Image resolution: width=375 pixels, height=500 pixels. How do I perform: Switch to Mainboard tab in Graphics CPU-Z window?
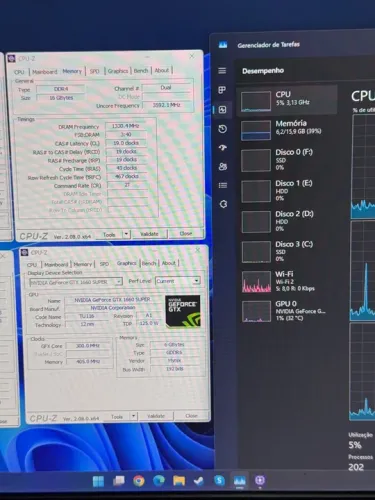[56, 265]
